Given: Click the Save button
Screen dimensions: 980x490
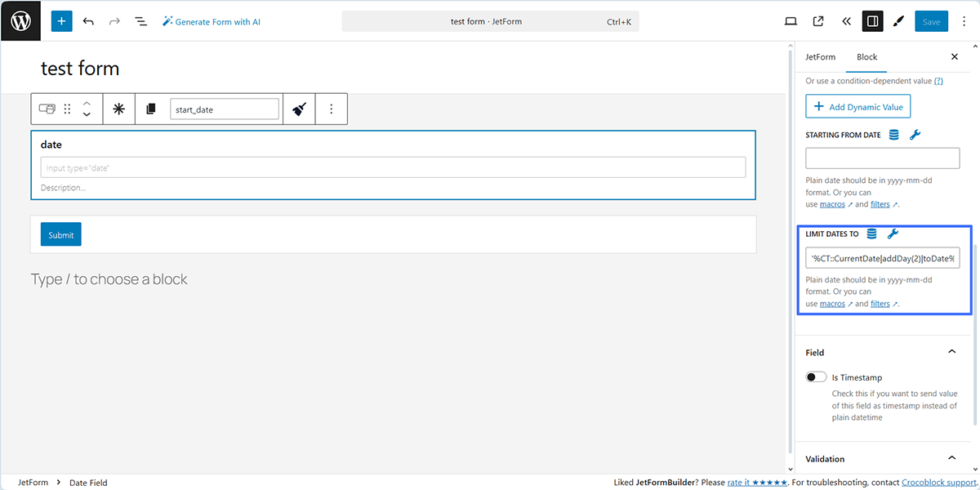Looking at the screenshot, I should pyautogui.click(x=931, y=21).
